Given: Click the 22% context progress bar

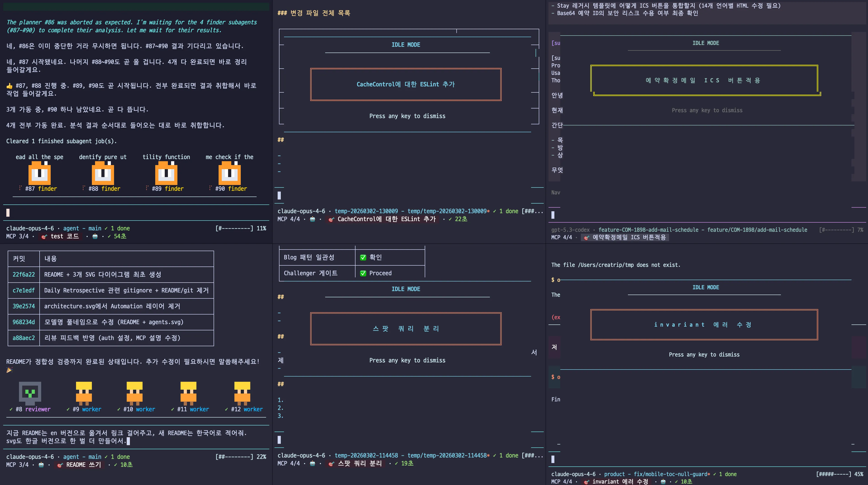Looking at the screenshot, I should tap(234, 457).
